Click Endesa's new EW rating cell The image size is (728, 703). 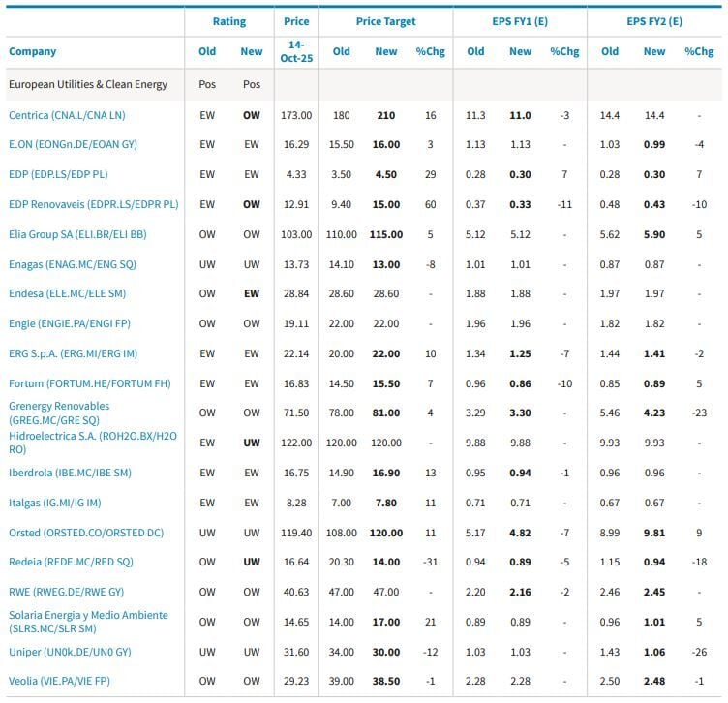pos(252,293)
